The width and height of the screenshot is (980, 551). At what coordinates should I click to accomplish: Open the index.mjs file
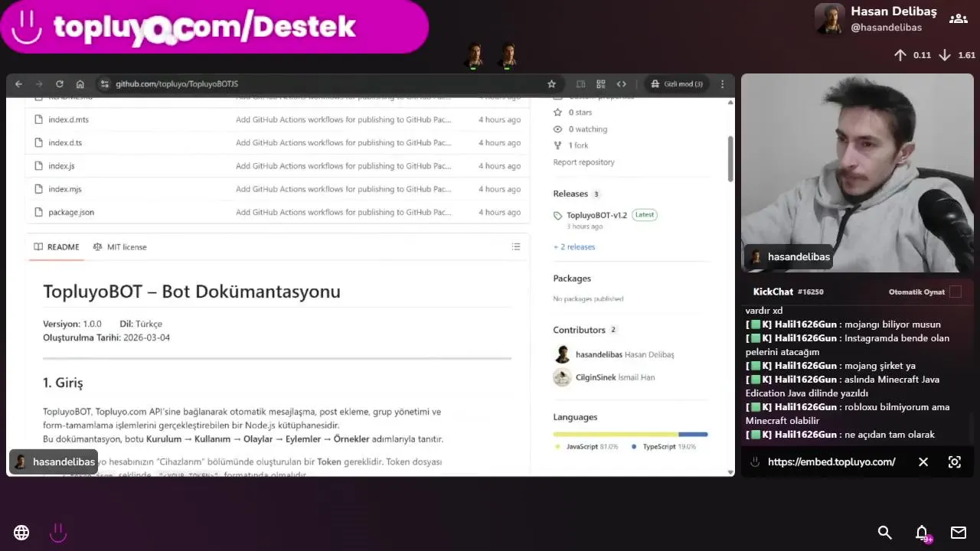[x=64, y=189]
